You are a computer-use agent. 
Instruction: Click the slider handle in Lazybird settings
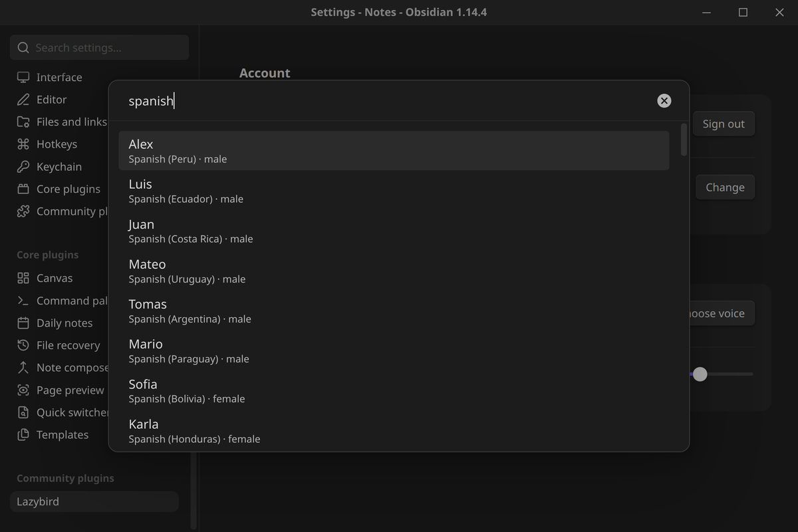[x=700, y=374]
